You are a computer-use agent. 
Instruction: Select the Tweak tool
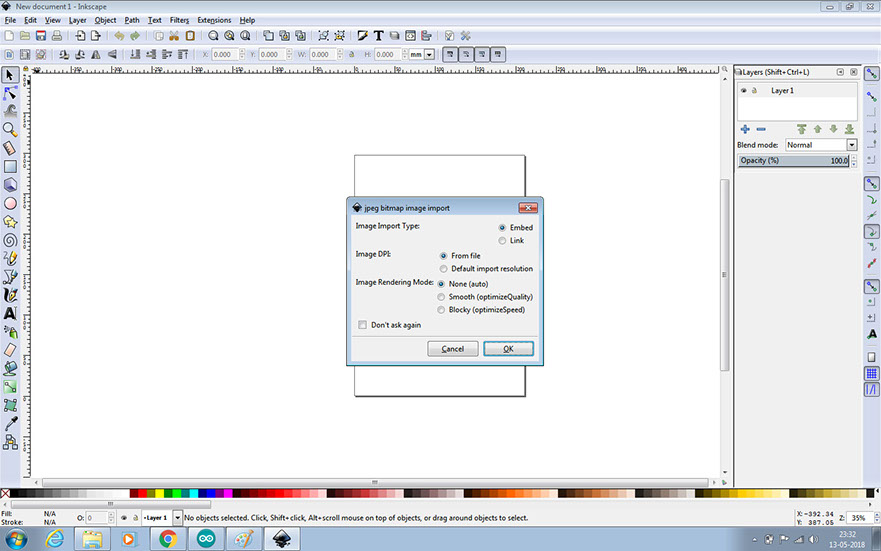[x=10, y=111]
